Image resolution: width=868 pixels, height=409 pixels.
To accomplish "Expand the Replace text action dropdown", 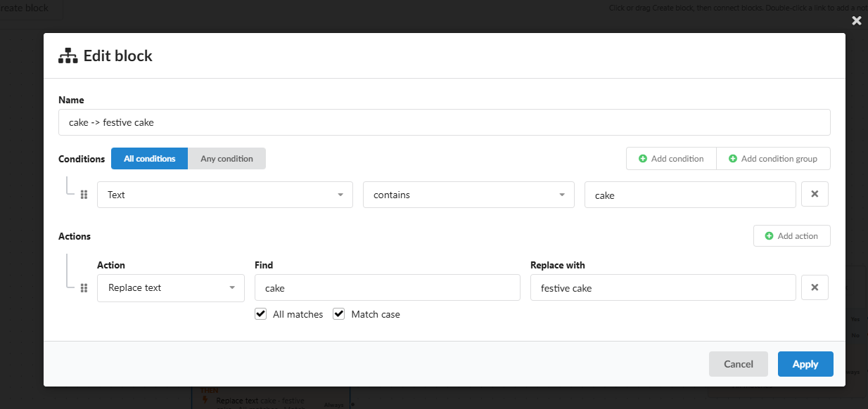I will (x=171, y=287).
